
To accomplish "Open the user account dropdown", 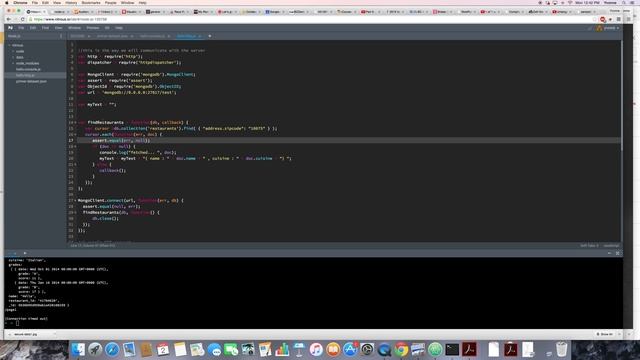I will [x=611, y=28].
